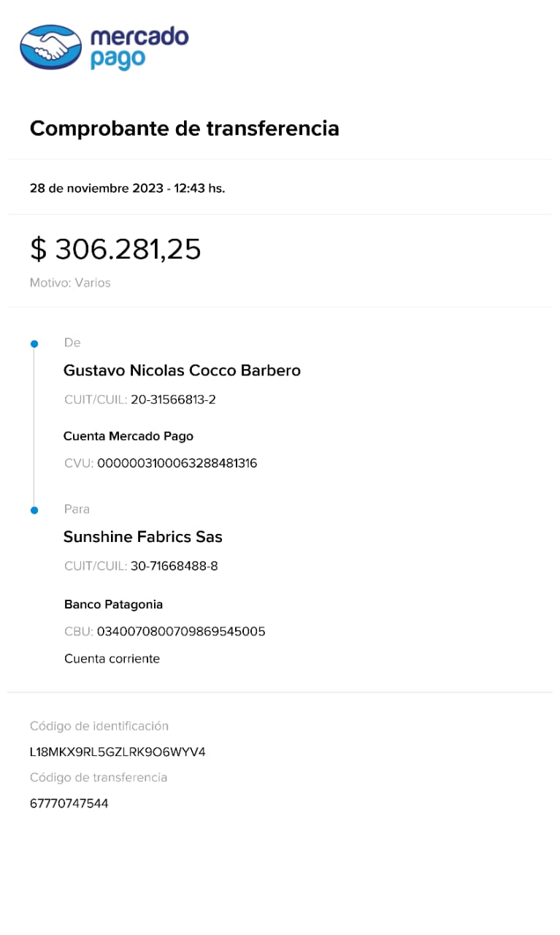Screen dimensions: 560x935
Task: Click the blue dot beside "De"
Action: (34, 343)
